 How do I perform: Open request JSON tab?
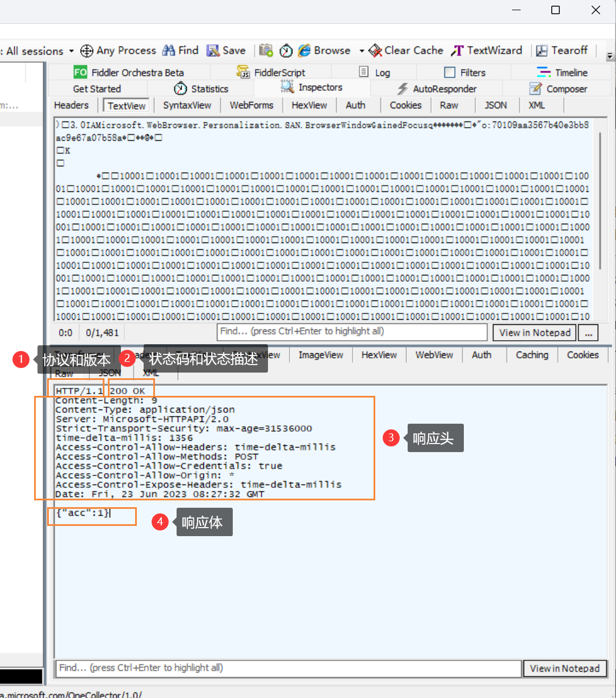tap(496, 105)
